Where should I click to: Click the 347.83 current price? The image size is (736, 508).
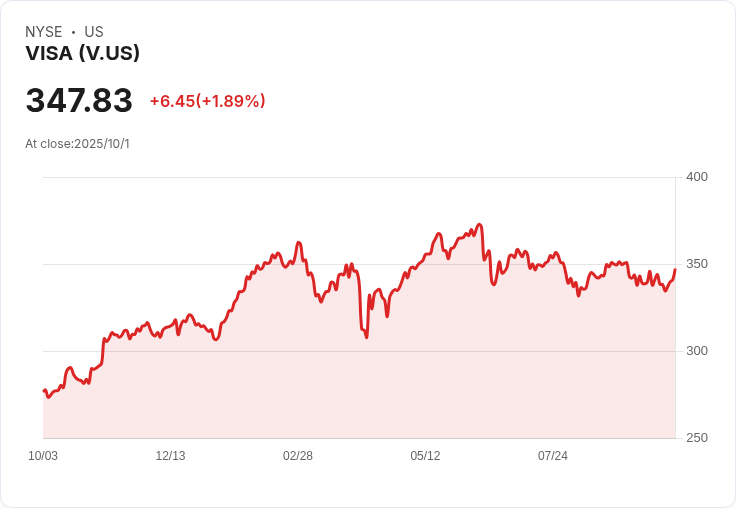pos(79,101)
